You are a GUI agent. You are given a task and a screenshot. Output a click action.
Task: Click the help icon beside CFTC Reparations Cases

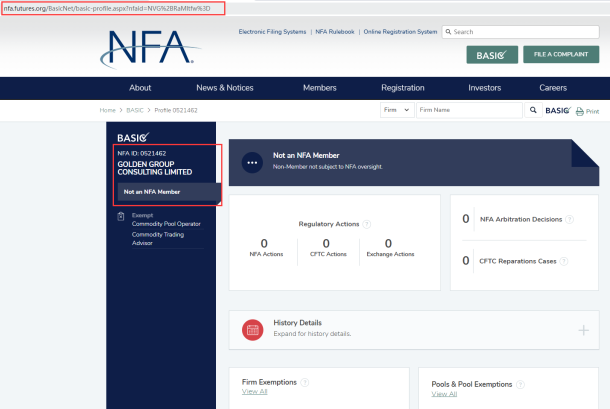(x=565, y=261)
